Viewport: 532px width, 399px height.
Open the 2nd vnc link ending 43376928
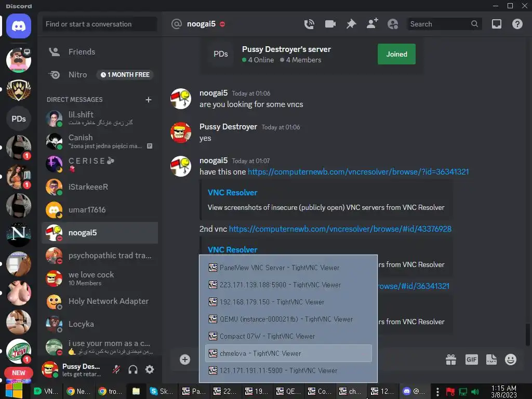coord(340,229)
